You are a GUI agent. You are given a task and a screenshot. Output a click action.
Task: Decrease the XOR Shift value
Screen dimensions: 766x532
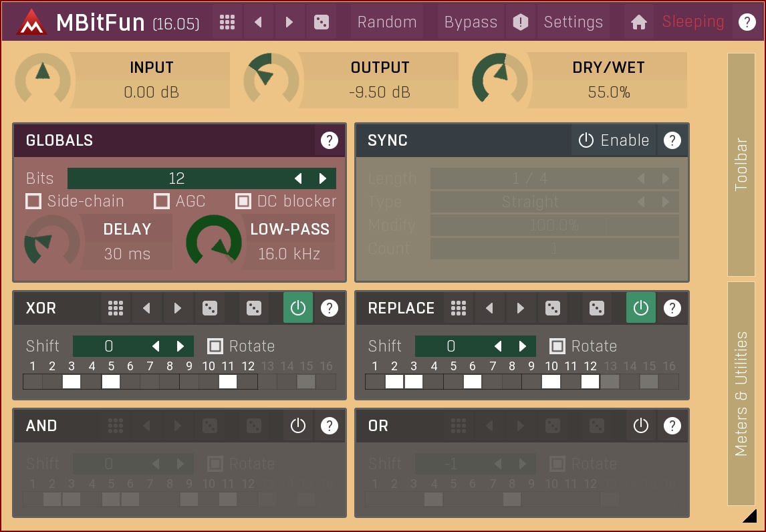[156, 346]
